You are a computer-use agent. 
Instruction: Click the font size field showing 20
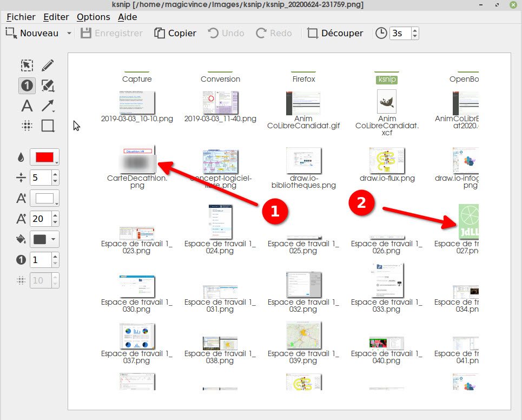coord(40,219)
